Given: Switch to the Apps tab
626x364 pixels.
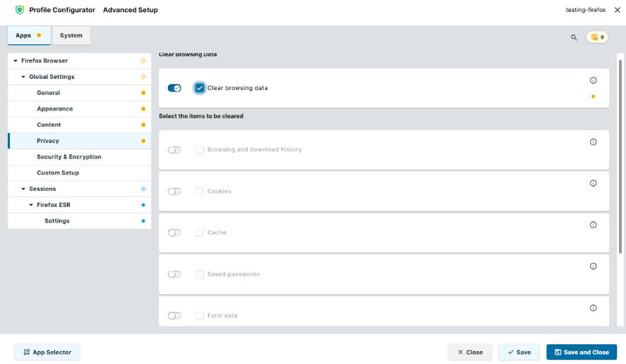Looking at the screenshot, I should (29, 35).
